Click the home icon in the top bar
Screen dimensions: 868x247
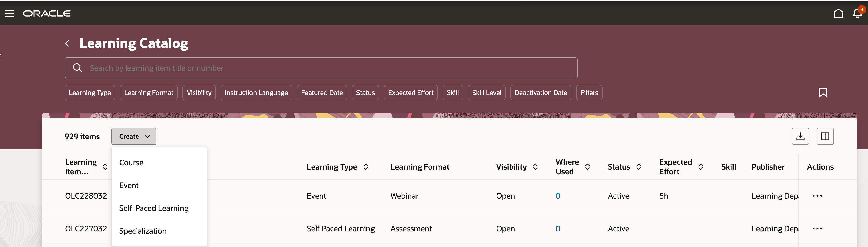point(839,14)
